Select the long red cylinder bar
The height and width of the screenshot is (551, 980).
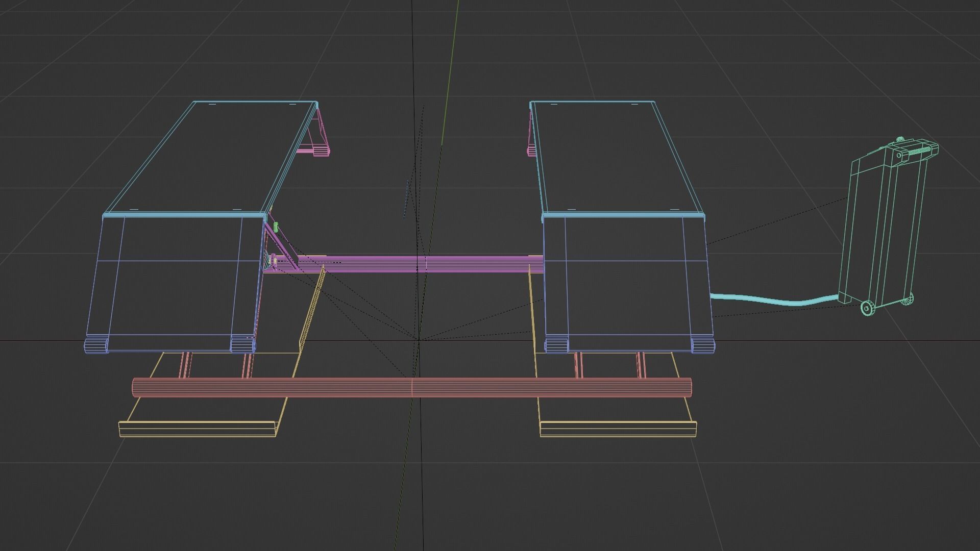point(357,387)
